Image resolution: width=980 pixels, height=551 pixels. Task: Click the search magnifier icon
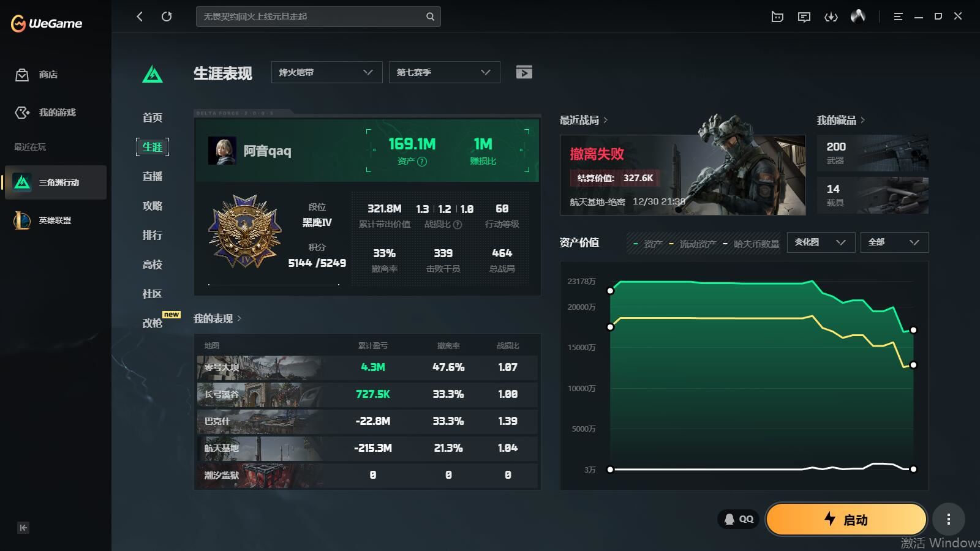pos(430,17)
